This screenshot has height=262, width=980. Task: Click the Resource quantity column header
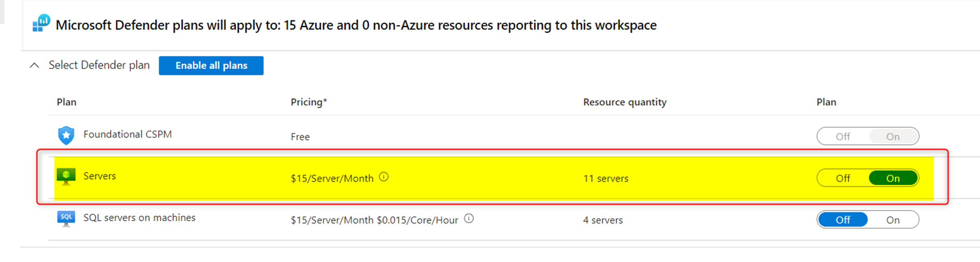coord(624,102)
